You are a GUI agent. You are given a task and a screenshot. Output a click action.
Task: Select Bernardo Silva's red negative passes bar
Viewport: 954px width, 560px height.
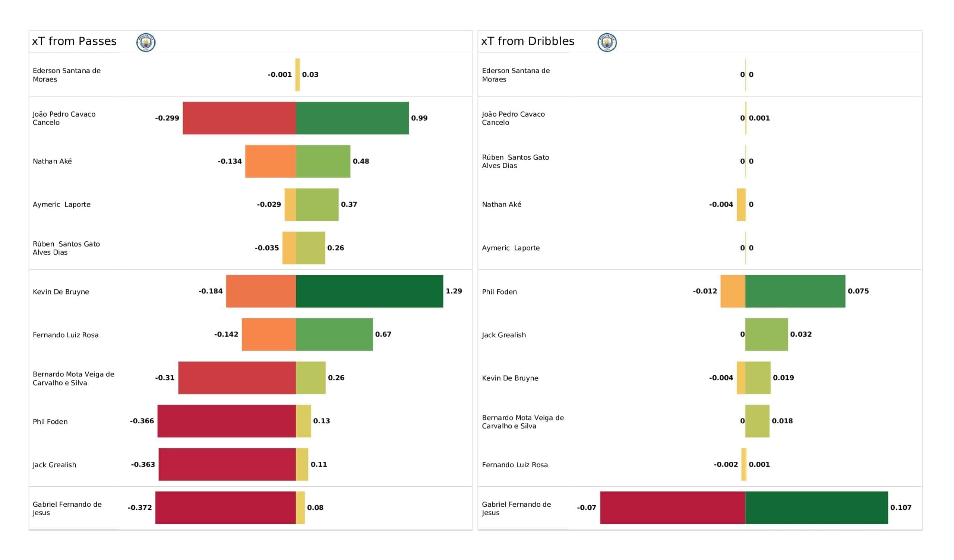pyautogui.click(x=237, y=378)
